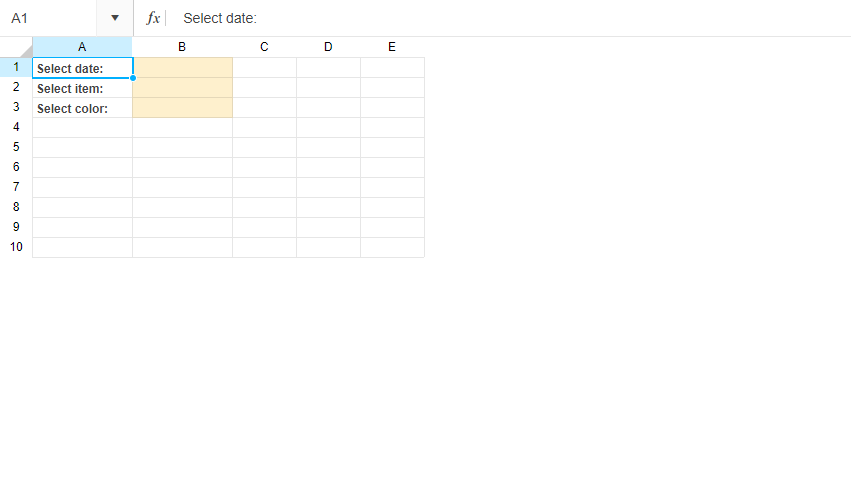Click the Select color: label cell

(x=82, y=108)
